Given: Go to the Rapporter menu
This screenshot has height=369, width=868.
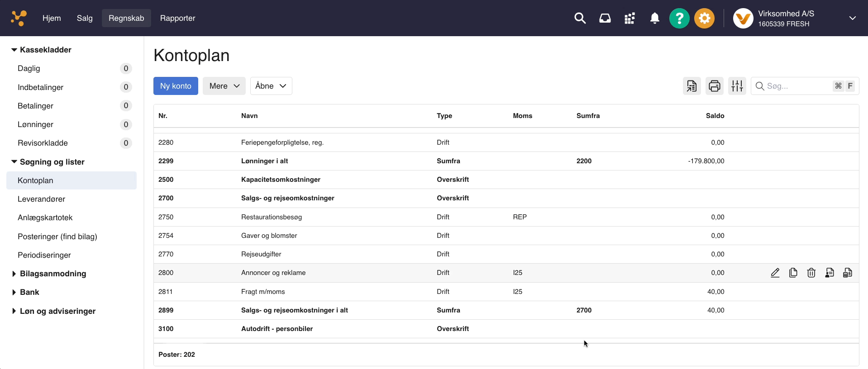Looking at the screenshot, I should (177, 18).
